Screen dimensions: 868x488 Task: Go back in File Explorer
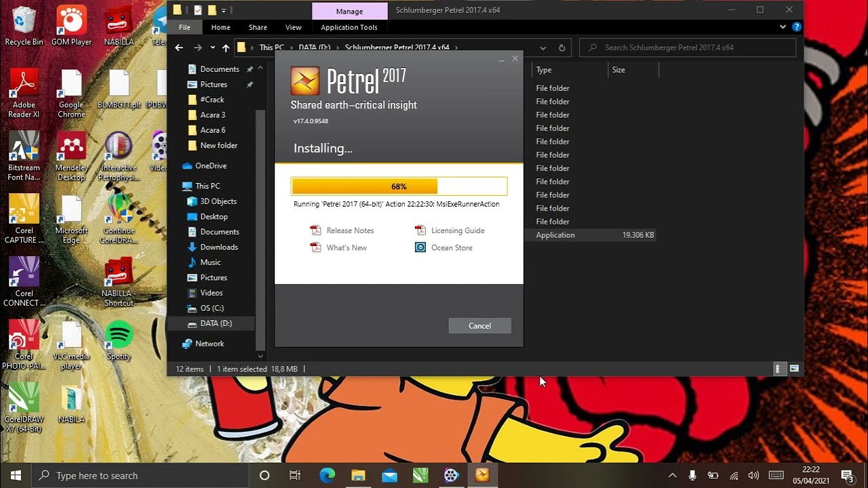(179, 47)
